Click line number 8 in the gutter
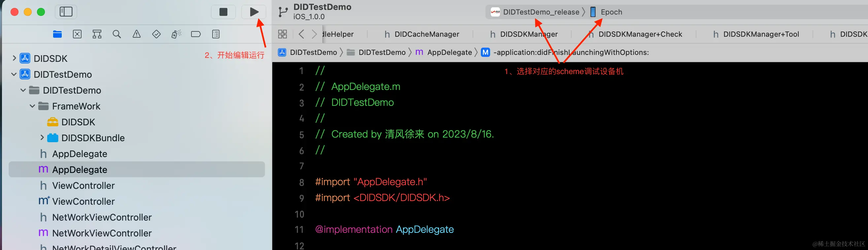This screenshot has height=250, width=868. (302, 183)
